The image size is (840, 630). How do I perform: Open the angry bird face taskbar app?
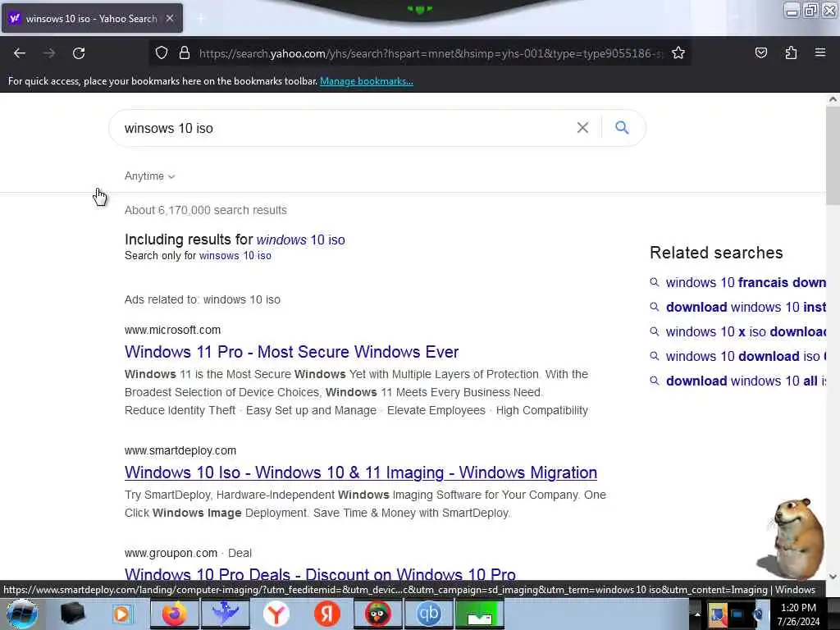click(x=377, y=614)
